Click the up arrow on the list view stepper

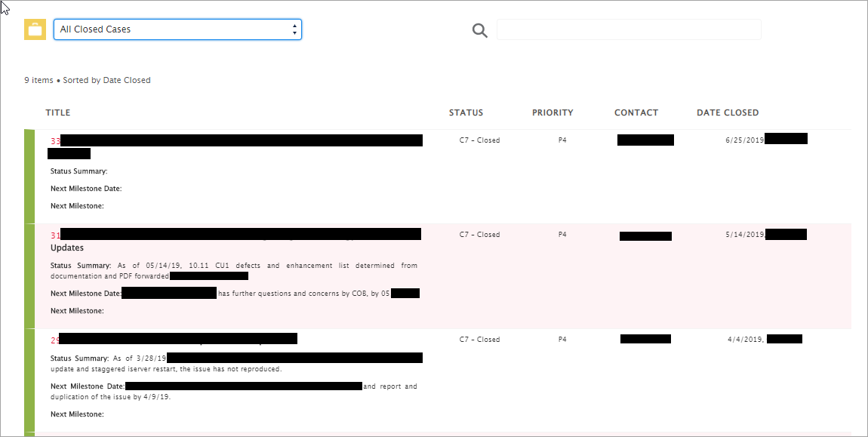[294, 26]
